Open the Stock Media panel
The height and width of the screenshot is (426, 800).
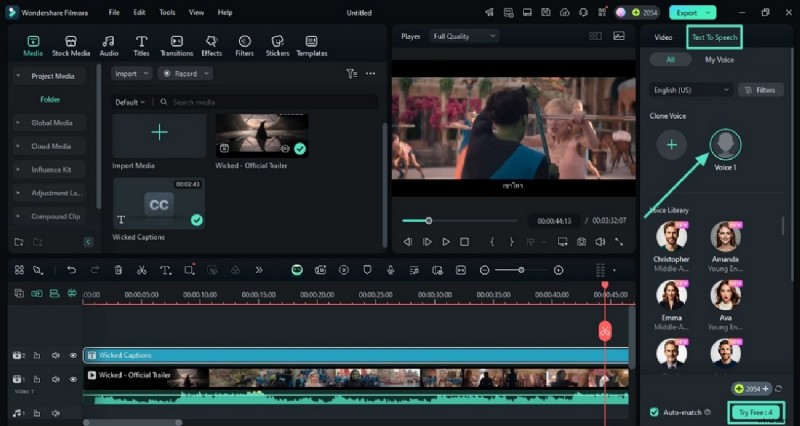(x=71, y=45)
